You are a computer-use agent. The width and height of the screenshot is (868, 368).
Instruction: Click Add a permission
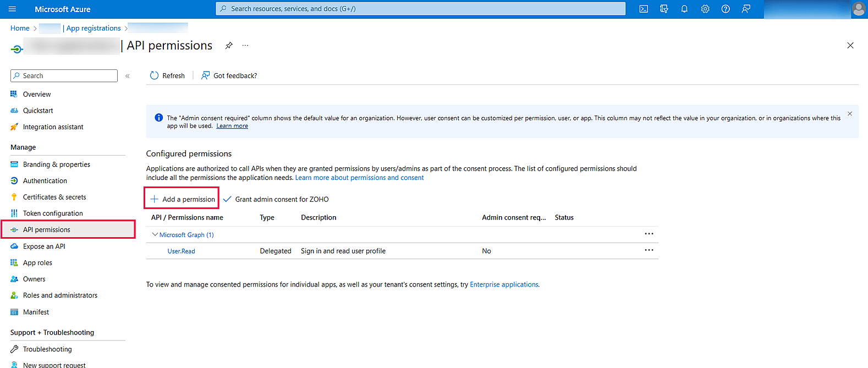(182, 199)
